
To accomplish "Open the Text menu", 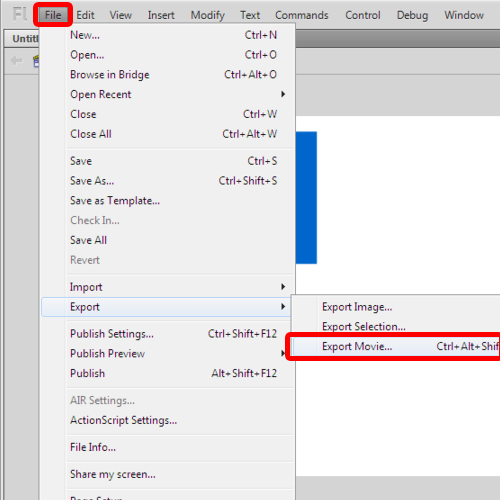I will 250,15.
